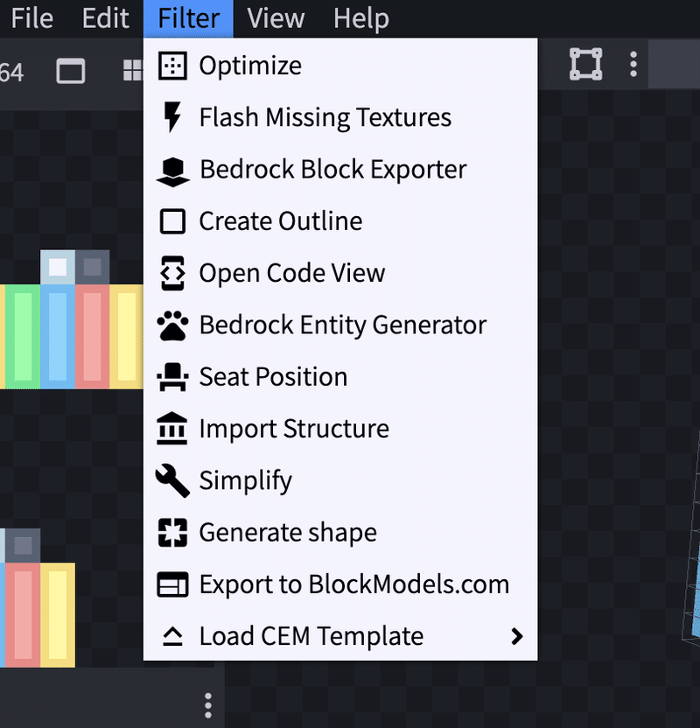Viewport: 700px width, 728px height.
Task: Click the paw icon for Bedrock Entity Generator
Action: 172,325
